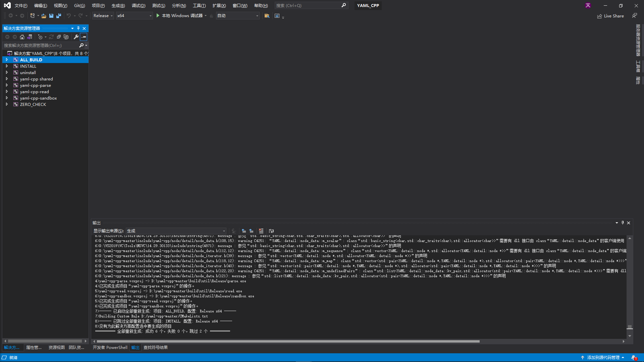This screenshot has width=644, height=362.
Task: Open the Release configuration dropdown
Action: (x=103, y=16)
